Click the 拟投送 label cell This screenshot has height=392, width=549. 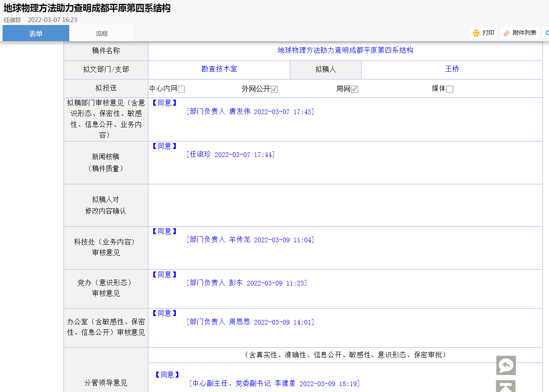coord(106,88)
